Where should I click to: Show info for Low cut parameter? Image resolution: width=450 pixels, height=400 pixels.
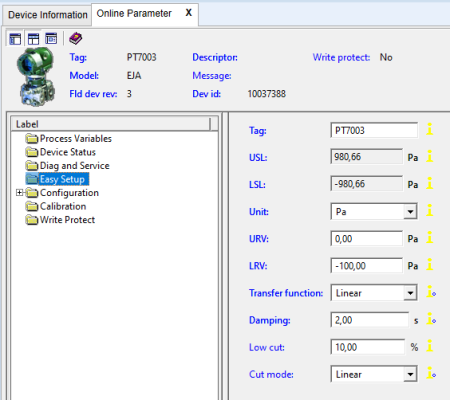430,346
